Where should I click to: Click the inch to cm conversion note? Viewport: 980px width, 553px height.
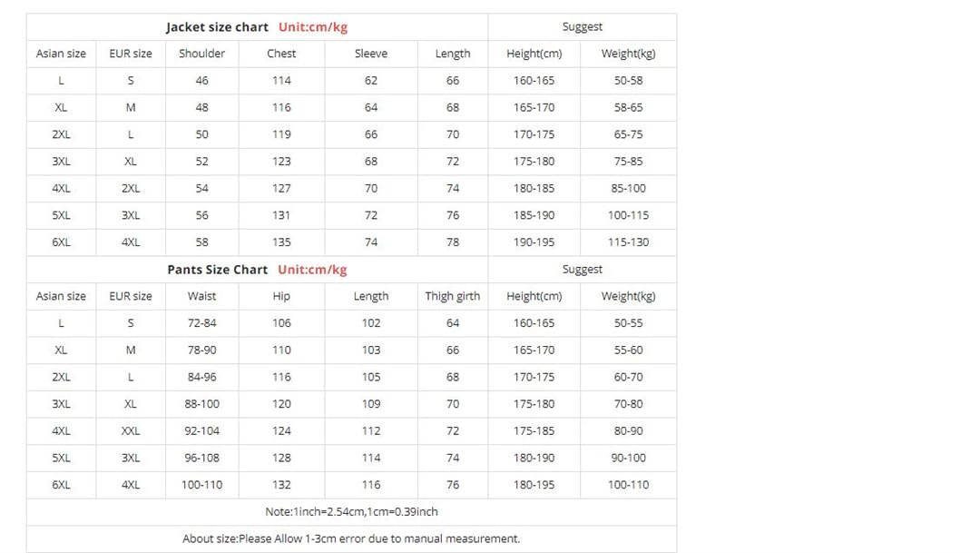coord(351,512)
